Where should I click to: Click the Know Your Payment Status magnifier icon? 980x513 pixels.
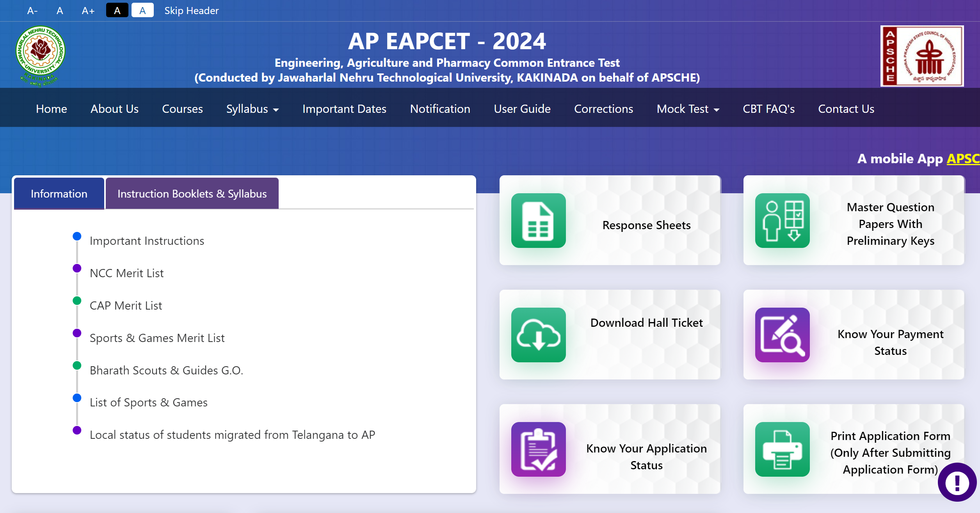pyautogui.click(x=782, y=335)
